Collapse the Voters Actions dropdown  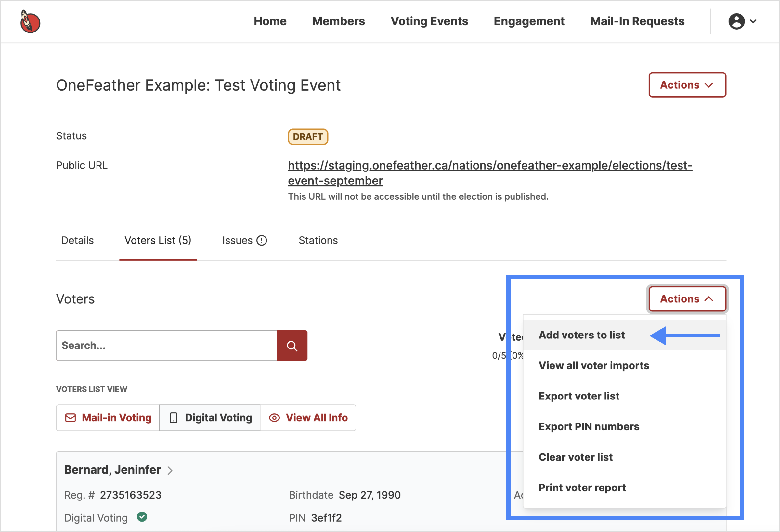coord(687,299)
